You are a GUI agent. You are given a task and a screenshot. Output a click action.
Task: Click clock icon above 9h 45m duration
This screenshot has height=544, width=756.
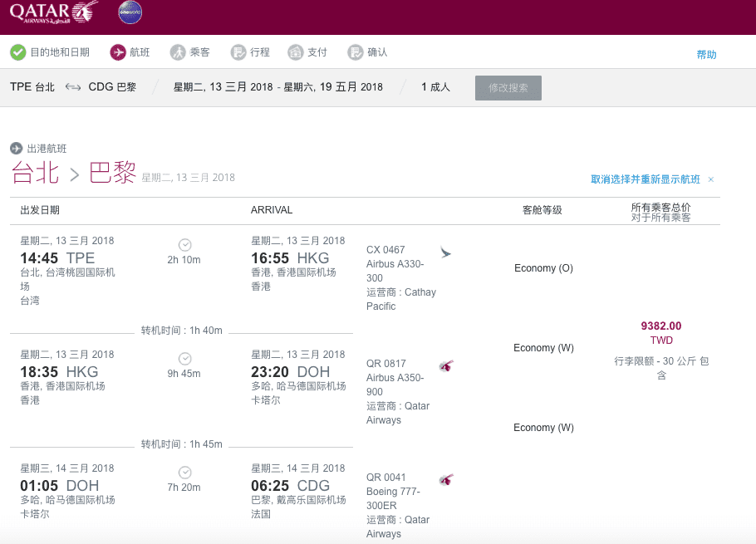[x=184, y=359]
